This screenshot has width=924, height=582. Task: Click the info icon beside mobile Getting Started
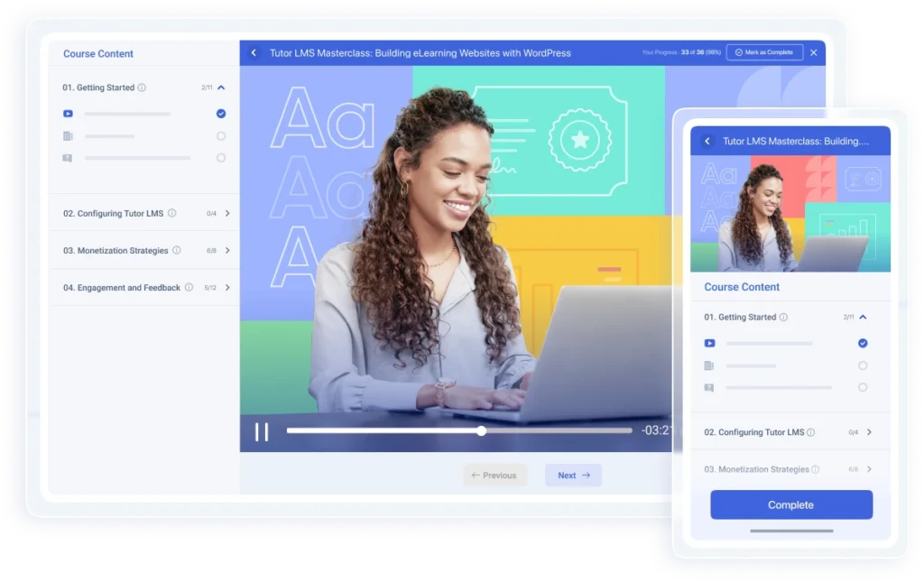[783, 318]
